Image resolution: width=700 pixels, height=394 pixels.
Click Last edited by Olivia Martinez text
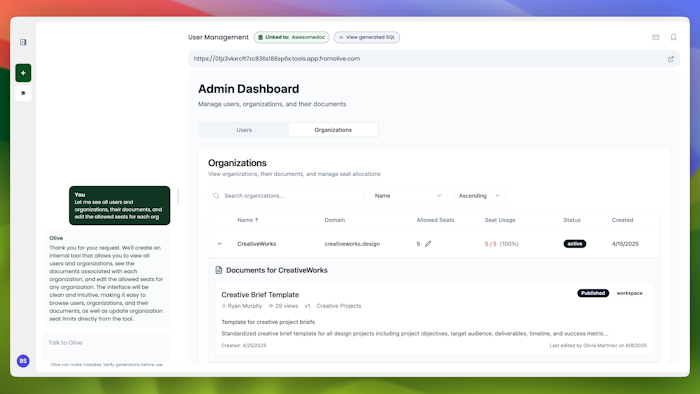[598, 345]
